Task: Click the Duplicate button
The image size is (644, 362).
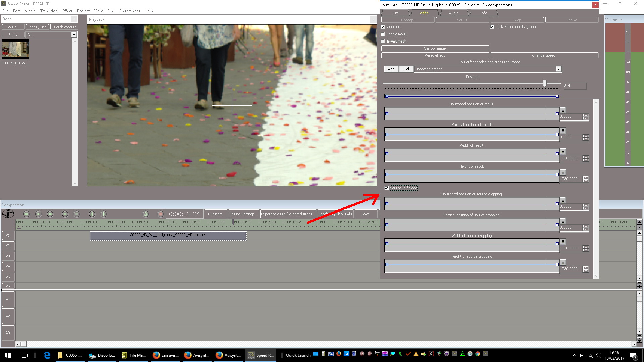Action: click(x=215, y=214)
